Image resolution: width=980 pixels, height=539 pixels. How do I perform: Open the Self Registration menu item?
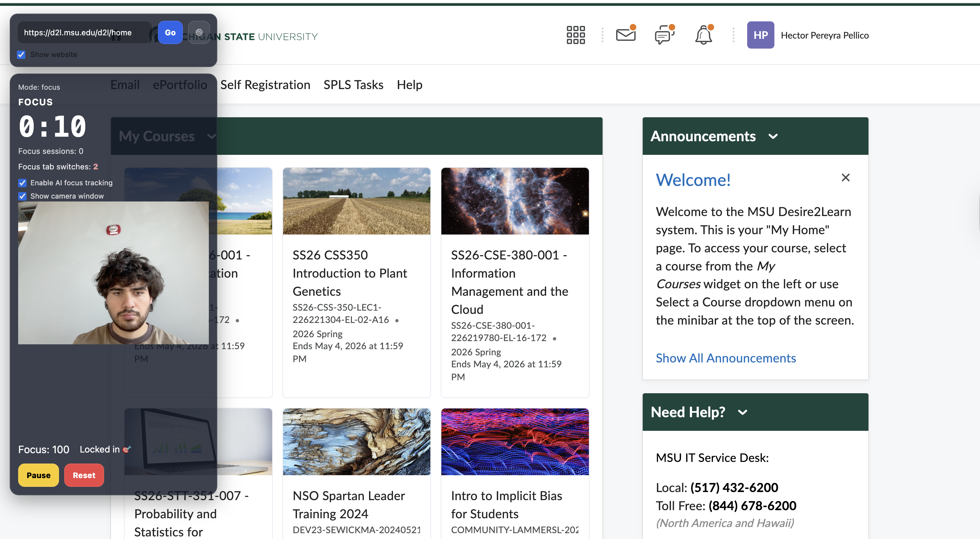[265, 85]
